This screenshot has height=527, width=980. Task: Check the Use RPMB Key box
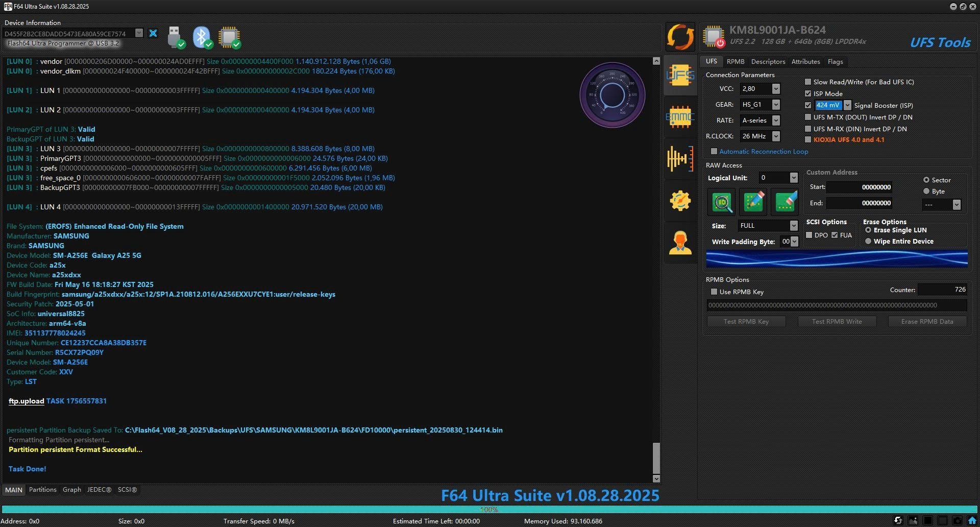[714, 292]
